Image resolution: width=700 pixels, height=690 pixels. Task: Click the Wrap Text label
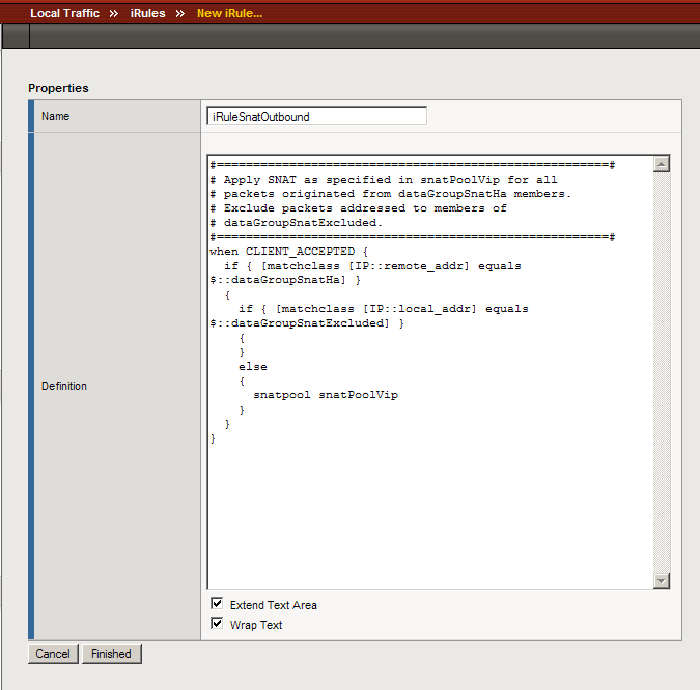tap(256, 625)
